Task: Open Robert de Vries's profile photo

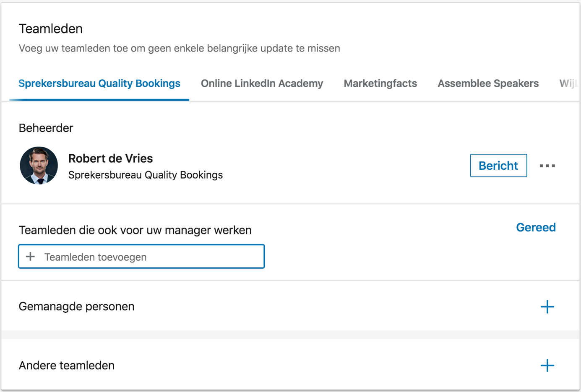Action: click(x=39, y=166)
